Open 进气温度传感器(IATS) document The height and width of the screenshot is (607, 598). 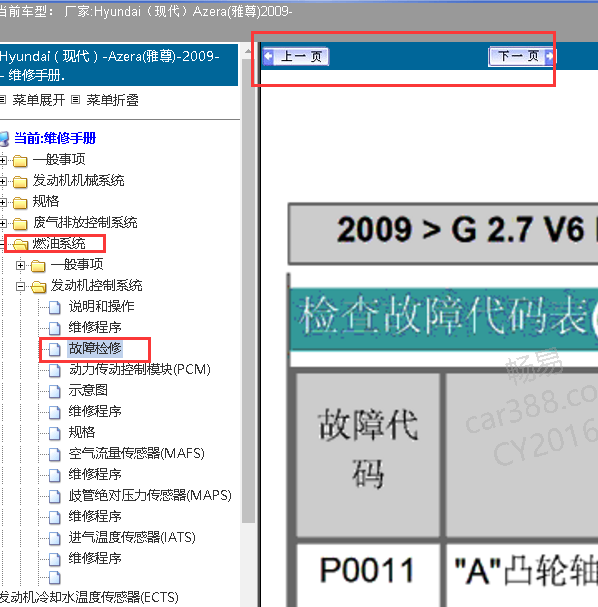click(x=132, y=537)
